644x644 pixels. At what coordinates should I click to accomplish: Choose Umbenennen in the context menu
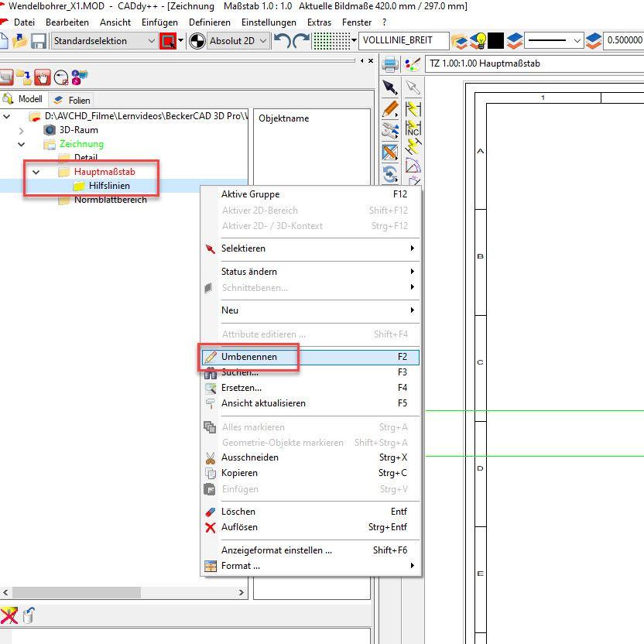248,357
